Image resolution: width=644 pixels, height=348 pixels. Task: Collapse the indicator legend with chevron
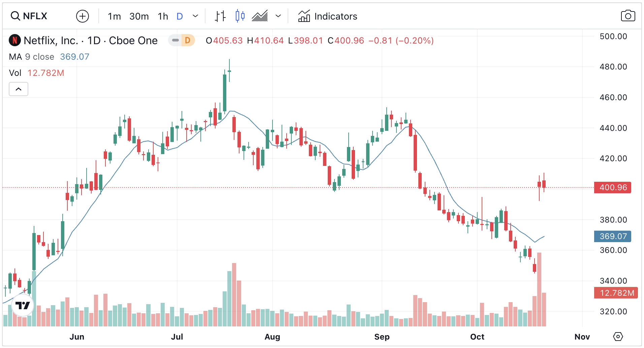point(19,89)
